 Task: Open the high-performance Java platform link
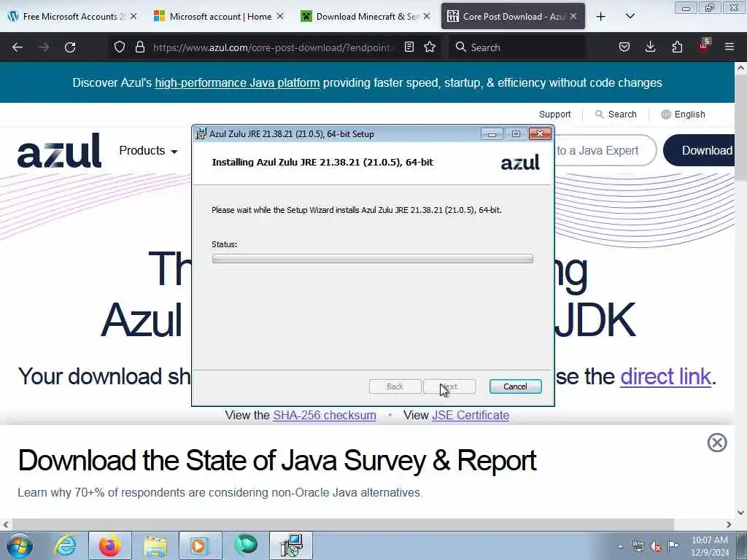[237, 83]
